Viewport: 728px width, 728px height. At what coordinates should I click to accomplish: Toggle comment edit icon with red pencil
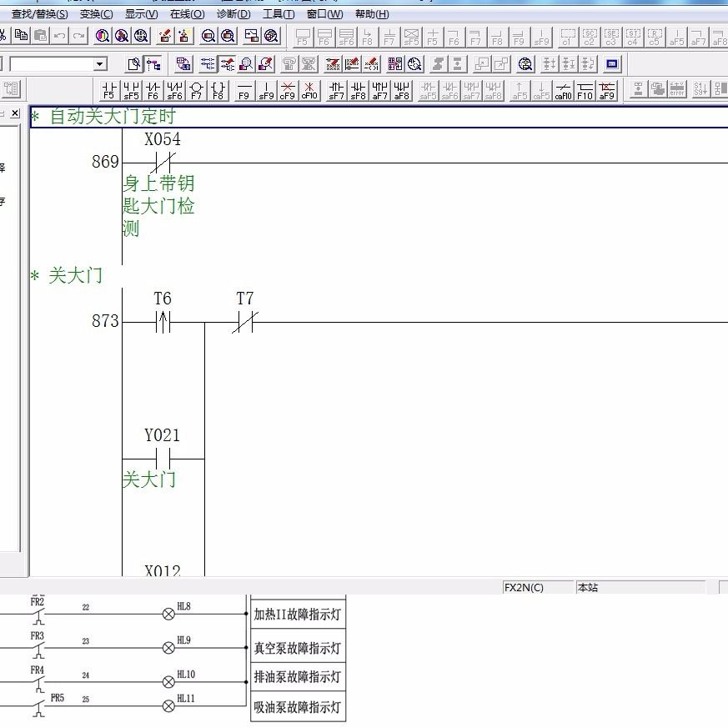click(333, 63)
